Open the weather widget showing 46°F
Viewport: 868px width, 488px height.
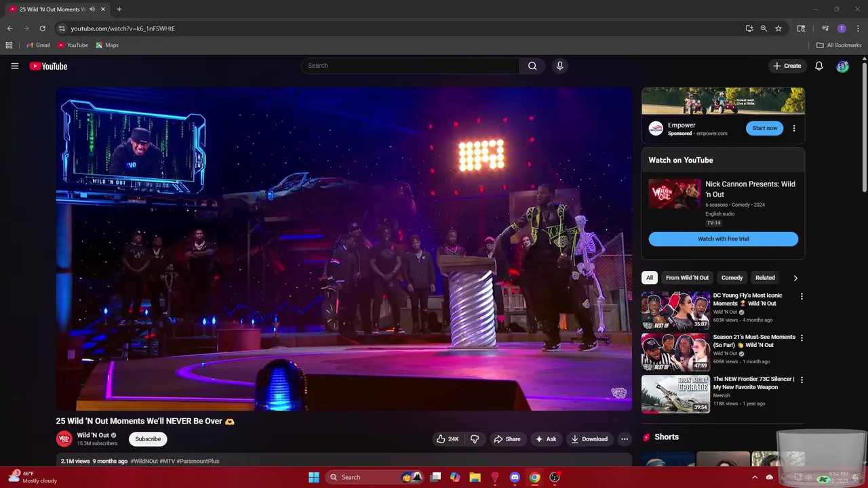coord(32,477)
